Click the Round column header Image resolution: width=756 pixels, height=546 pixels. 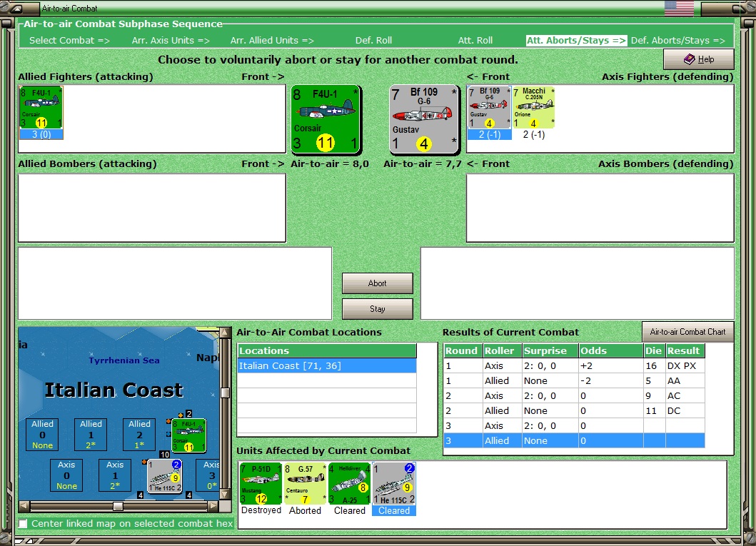pyautogui.click(x=463, y=351)
